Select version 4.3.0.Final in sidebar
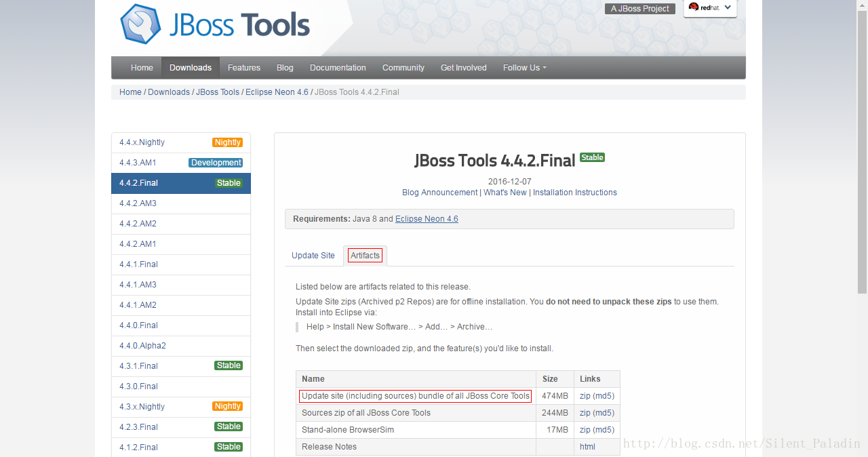 [x=181, y=386]
